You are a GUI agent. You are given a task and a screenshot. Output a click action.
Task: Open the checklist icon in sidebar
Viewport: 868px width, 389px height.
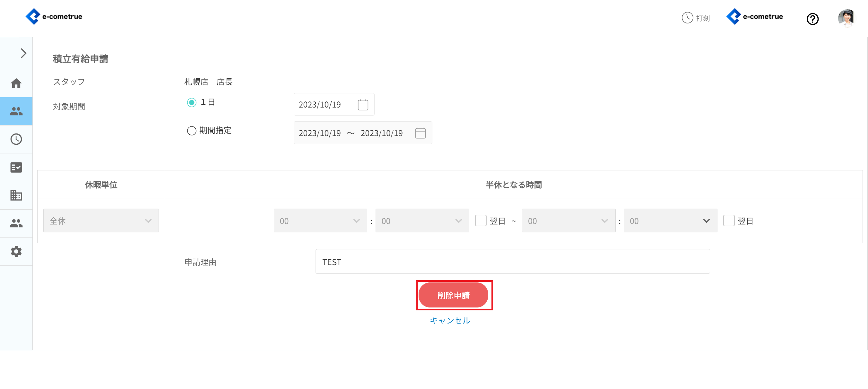[16, 168]
